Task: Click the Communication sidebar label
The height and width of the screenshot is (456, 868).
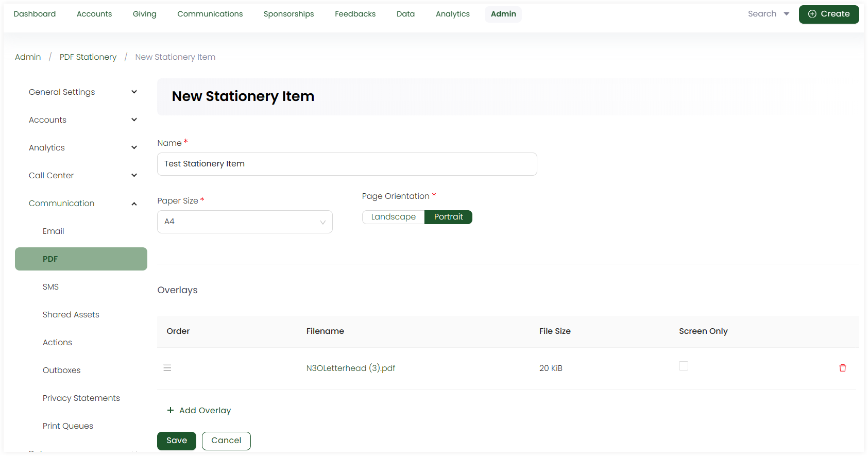Action: pos(62,204)
